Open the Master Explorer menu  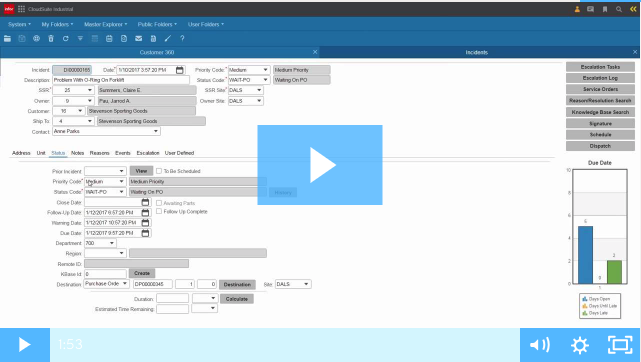[x=105, y=24]
